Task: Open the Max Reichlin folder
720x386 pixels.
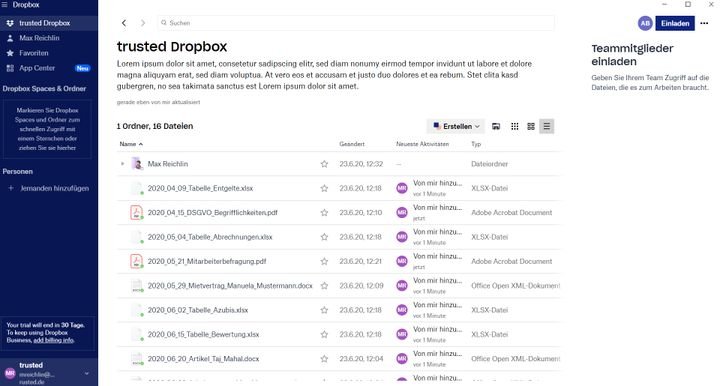Action: click(x=168, y=164)
